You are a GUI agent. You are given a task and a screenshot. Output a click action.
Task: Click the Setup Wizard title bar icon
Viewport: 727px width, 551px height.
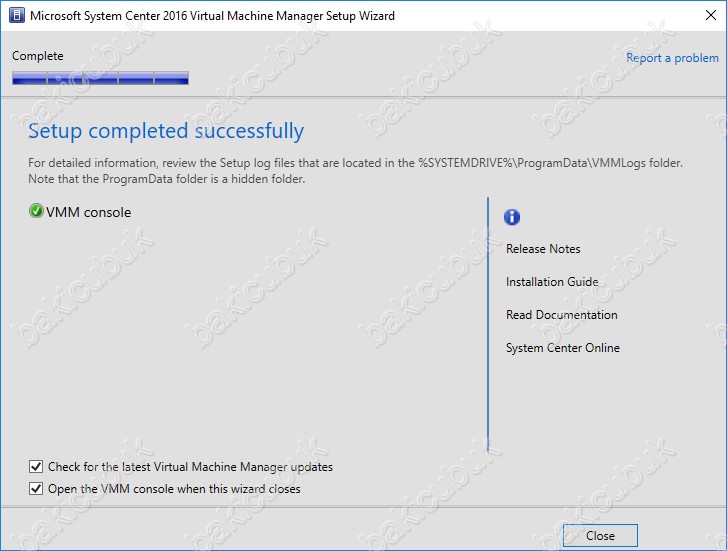(17, 15)
